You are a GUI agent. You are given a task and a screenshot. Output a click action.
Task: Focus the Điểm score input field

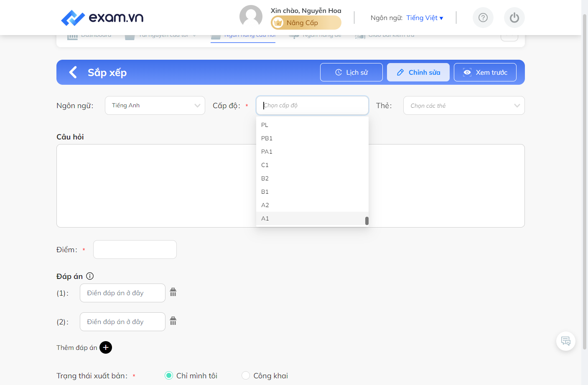pyautogui.click(x=135, y=250)
